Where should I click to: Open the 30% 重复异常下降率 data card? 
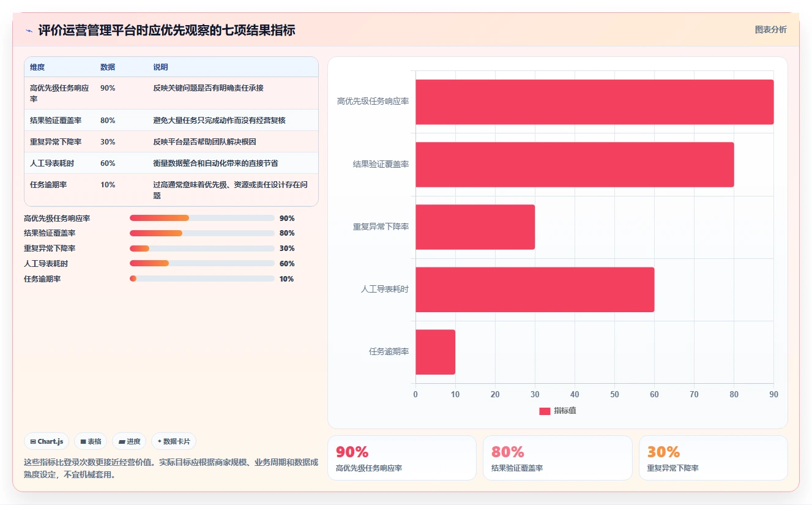point(713,458)
